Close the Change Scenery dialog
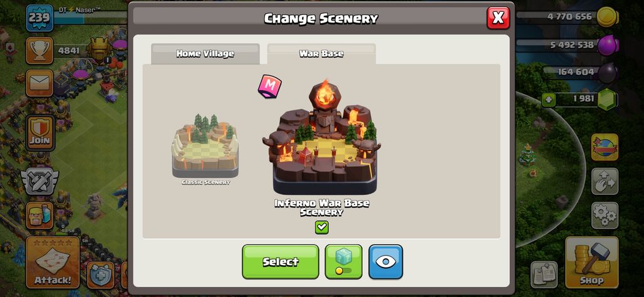This screenshot has width=644, height=297. point(498,18)
